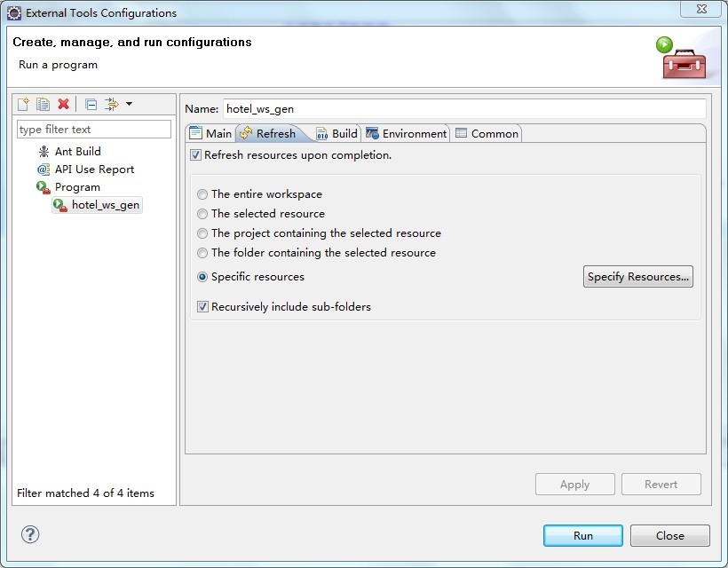Choose folder containing the selected resource
The height and width of the screenshot is (568, 728).
(202, 253)
